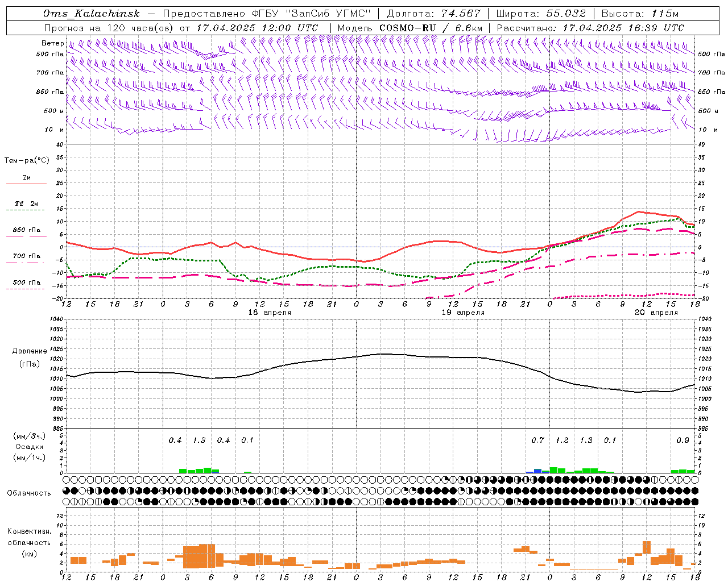Click the Ветер panel label
The height and width of the screenshot is (582, 728).
(52, 43)
